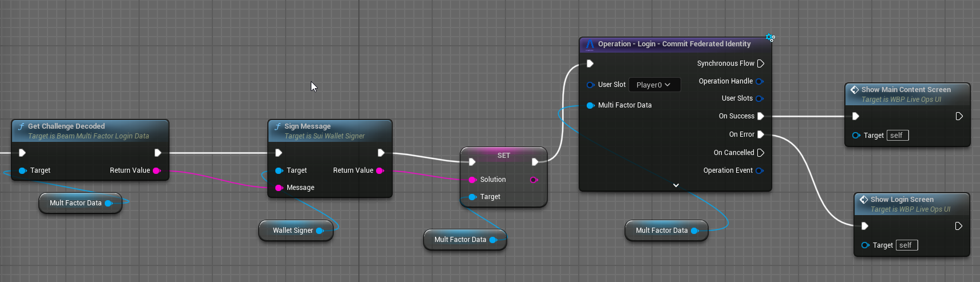This screenshot has width=980, height=282.
Task: Open the User Slot Player0 dropdown
Action: pyautogui.click(x=654, y=85)
